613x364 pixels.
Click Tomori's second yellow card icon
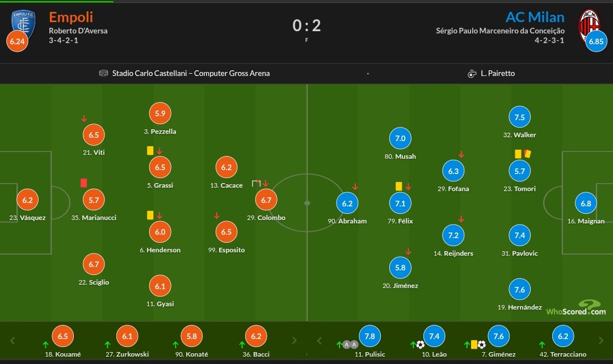click(527, 154)
